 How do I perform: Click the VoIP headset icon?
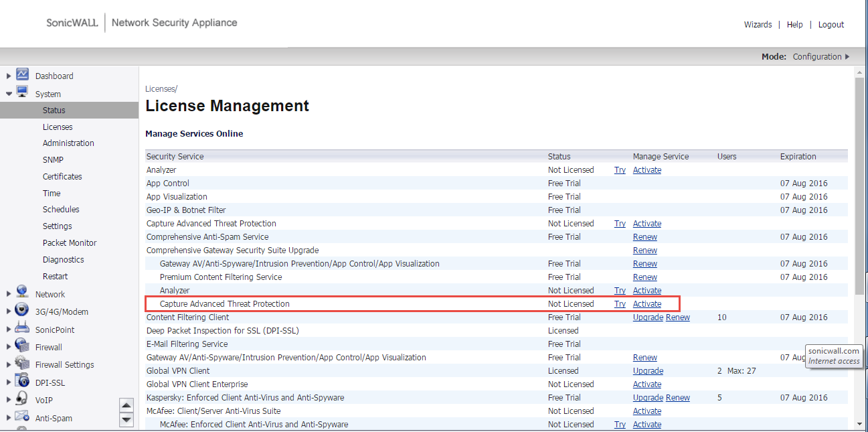click(x=22, y=399)
